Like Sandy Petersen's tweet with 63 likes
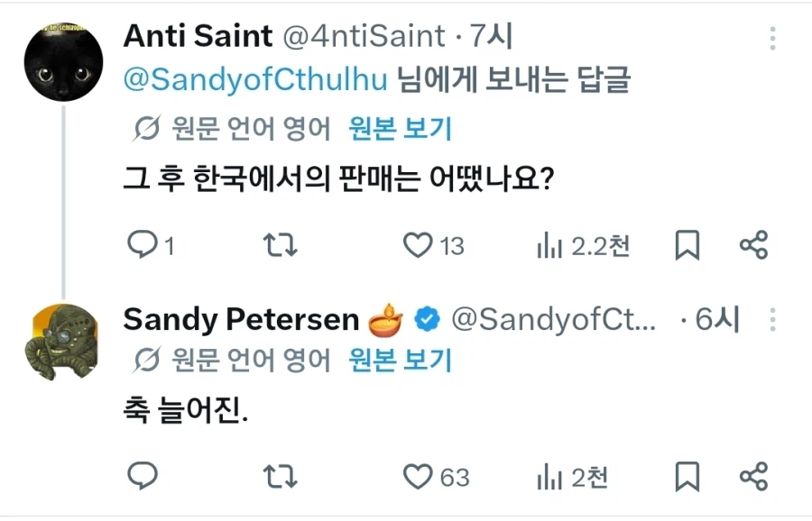 coord(417,475)
